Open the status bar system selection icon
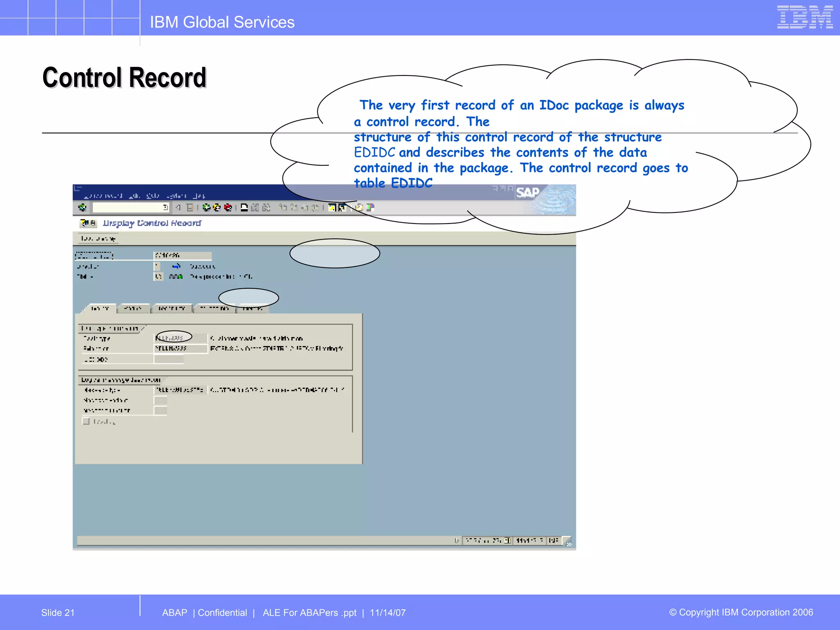840x630 pixels. (507, 541)
